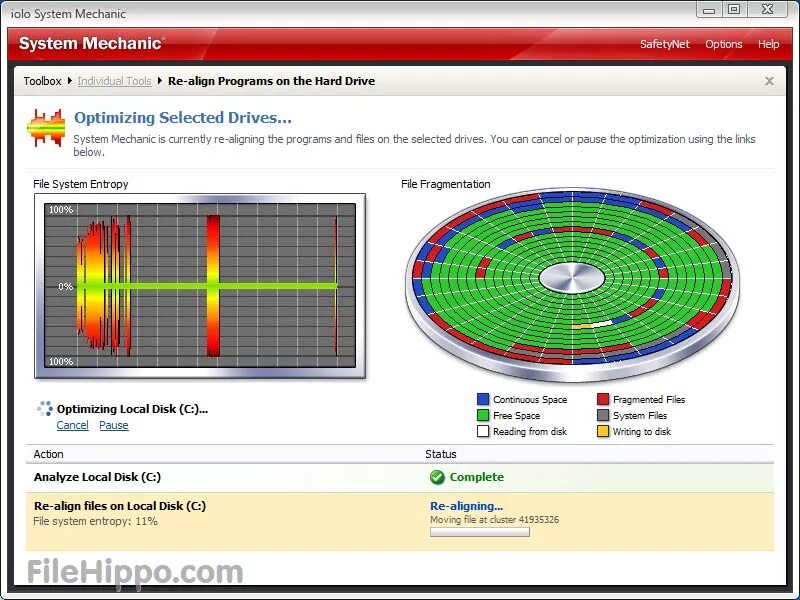Click the optimizing waveform icon
800x600 pixels.
pyautogui.click(x=46, y=128)
